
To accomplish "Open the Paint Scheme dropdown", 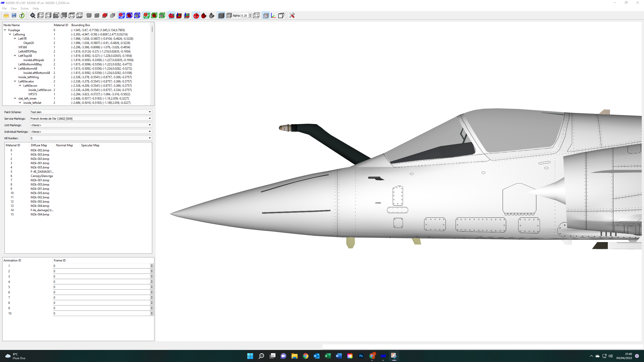I will coord(91,112).
